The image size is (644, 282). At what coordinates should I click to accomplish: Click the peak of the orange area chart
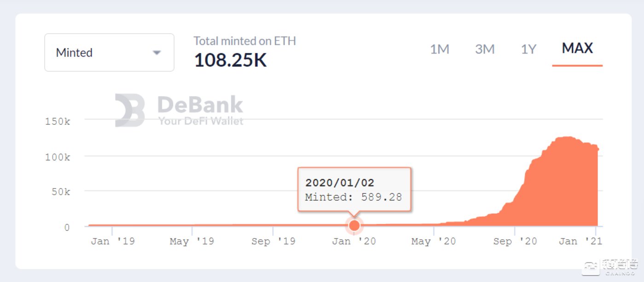564,137
